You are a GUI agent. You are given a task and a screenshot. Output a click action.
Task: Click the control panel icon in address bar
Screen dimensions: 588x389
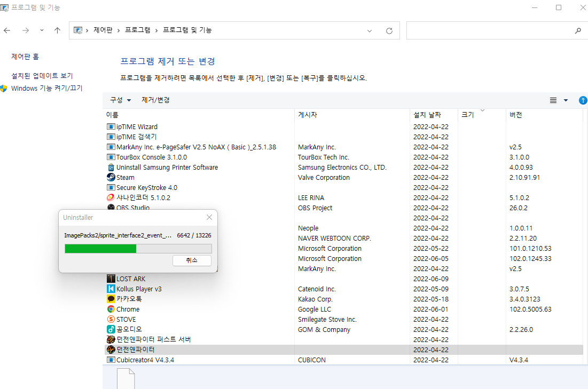coord(77,30)
